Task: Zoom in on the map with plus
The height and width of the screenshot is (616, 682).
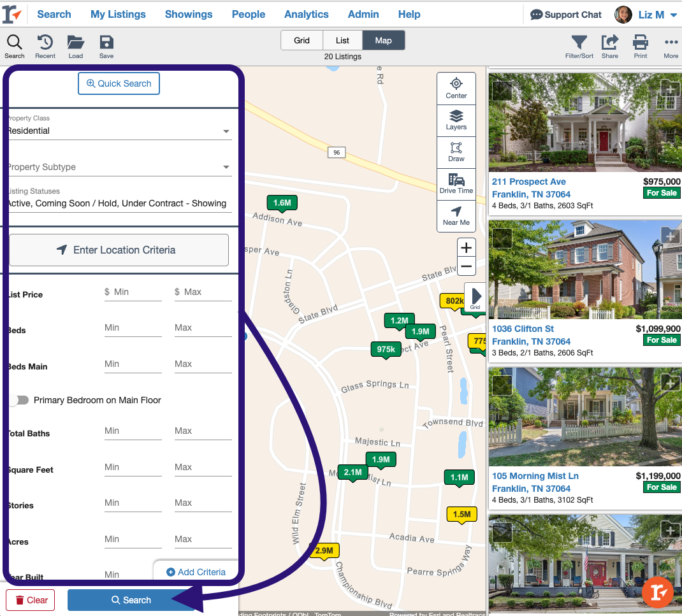Action: [467, 248]
